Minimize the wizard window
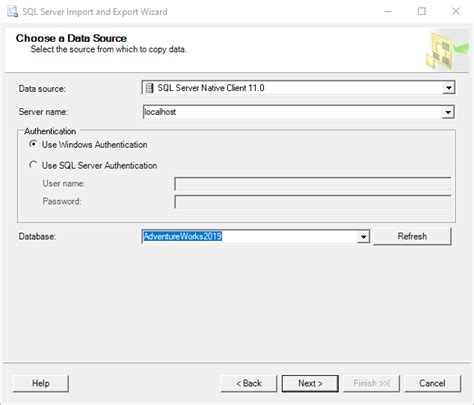Viewport: 474px width, 405px height. tap(388, 12)
